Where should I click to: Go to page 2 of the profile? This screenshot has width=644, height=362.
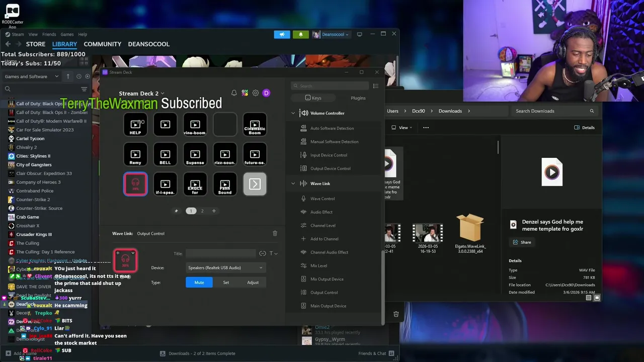[x=202, y=211]
